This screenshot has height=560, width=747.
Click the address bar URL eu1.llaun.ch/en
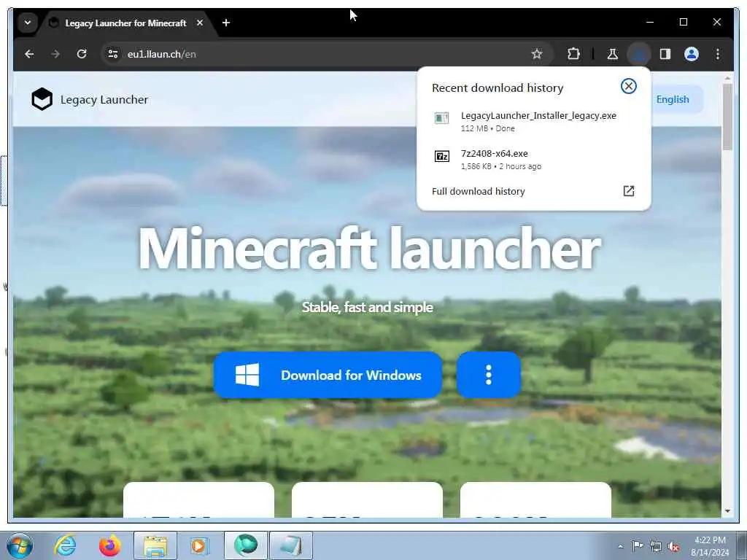tap(161, 54)
